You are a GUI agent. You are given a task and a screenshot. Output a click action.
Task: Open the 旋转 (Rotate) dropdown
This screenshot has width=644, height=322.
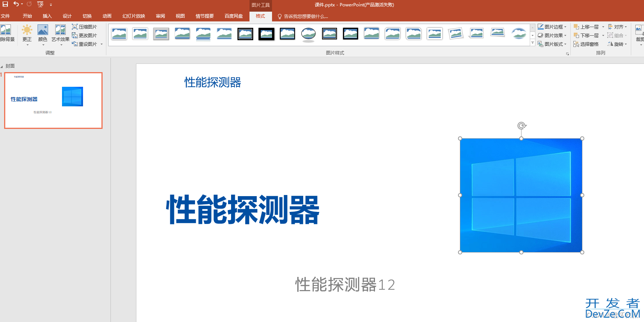coord(617,44)
